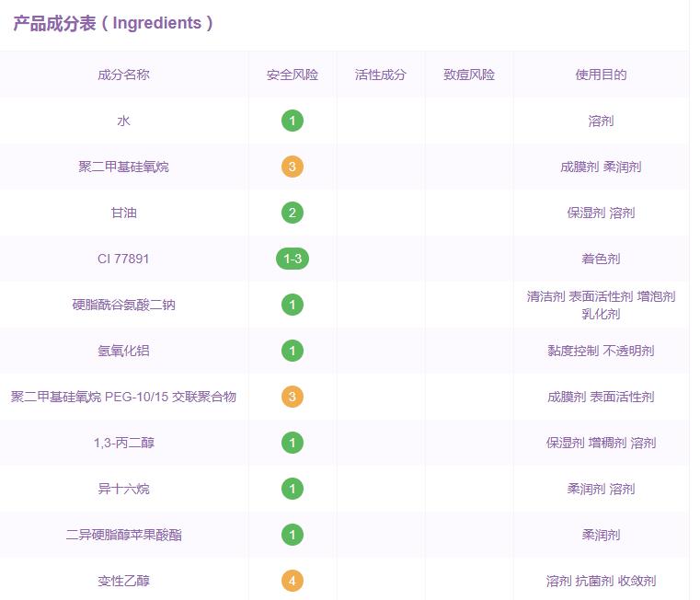Click the purpose text 溶剂 抗菌剂 收敛剂
Viewport: 700px width, 600px height.
[601, 581]
